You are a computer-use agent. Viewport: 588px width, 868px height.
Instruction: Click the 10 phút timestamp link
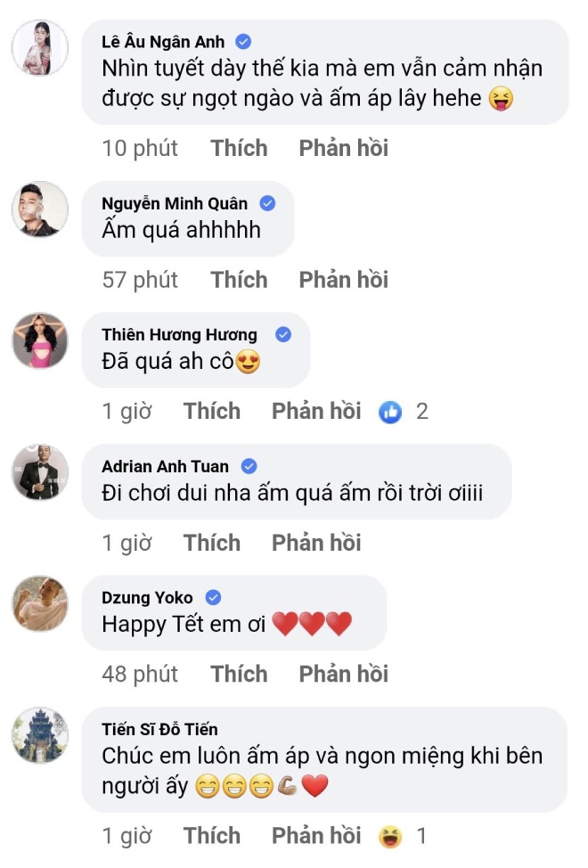(139, 148)
